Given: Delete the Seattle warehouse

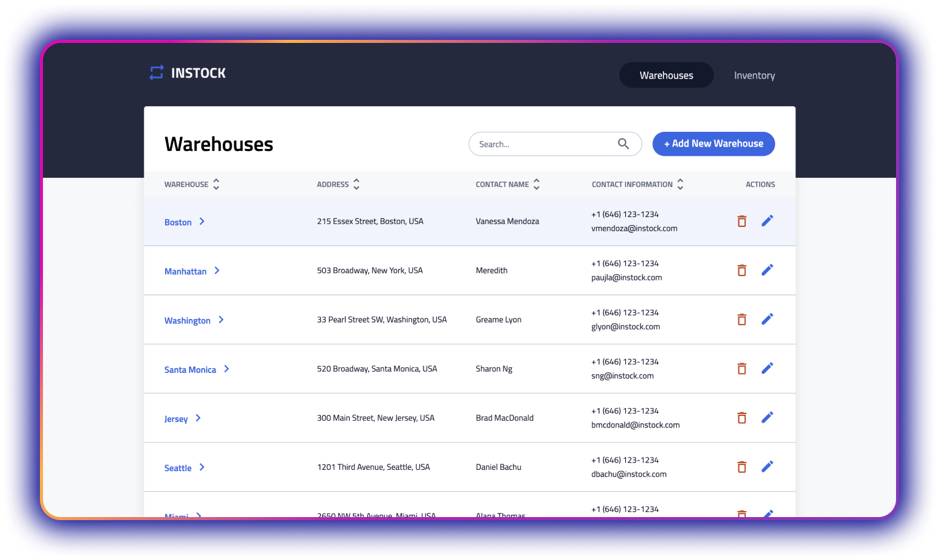Looking at the screenshot, I should point(741,467).
